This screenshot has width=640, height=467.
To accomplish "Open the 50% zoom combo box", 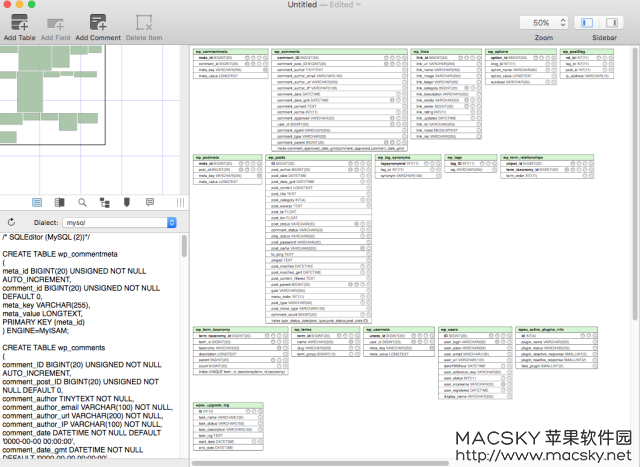I will 544,23.
